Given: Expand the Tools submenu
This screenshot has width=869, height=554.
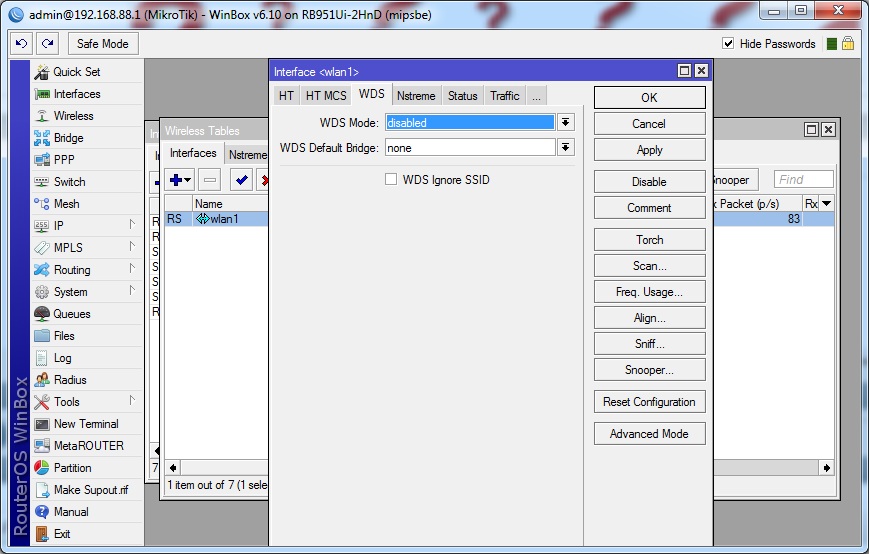Looking at the screenshot, I should tap(132, 400).
